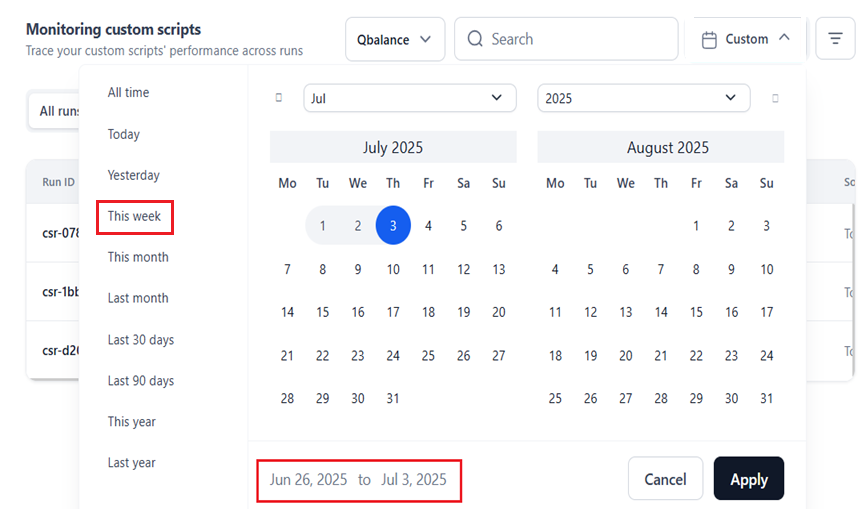The height and width of the screenshot is (509, 864).
Task: Select July 3 on the calendar
Action: click(x=393, y=226)
